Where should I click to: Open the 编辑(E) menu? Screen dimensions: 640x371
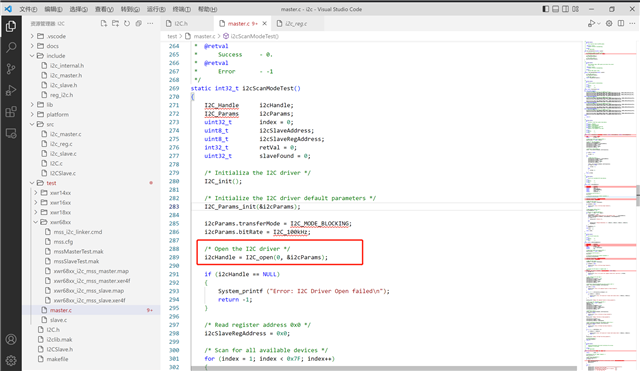tap(53, 9)
